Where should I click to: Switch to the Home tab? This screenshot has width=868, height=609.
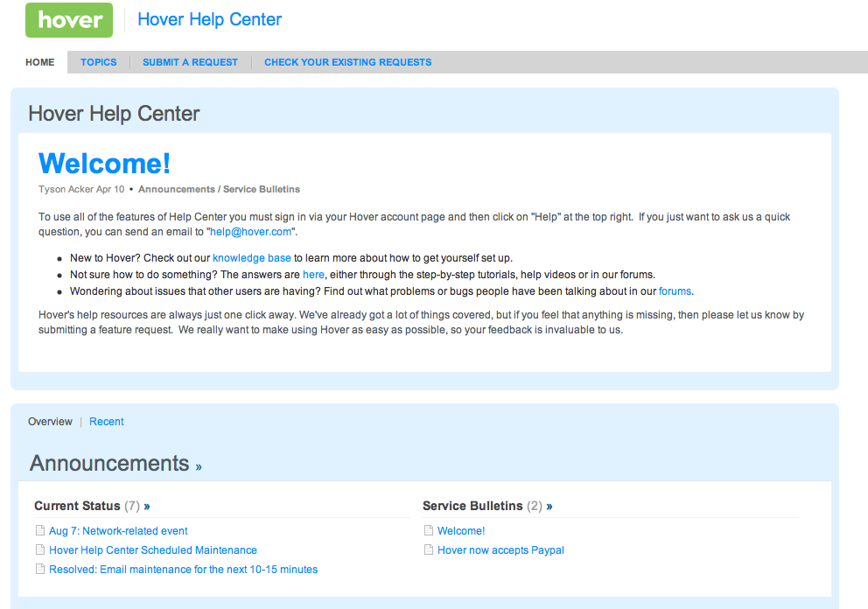coord(40,62)
